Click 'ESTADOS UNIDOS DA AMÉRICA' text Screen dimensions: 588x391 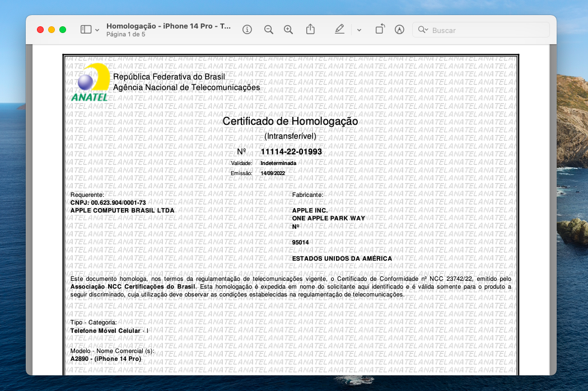tap(342, 258)
